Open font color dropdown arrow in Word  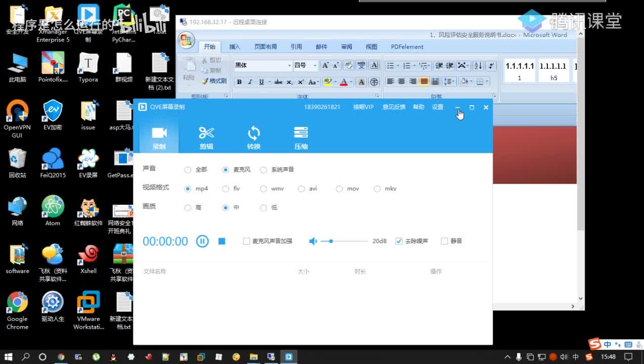click(352, 82)
